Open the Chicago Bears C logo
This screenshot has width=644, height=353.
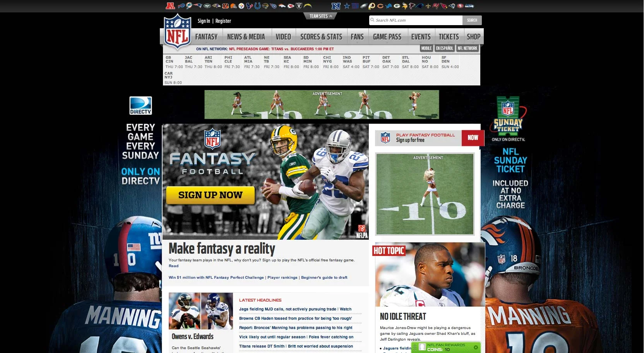[380, 6]
